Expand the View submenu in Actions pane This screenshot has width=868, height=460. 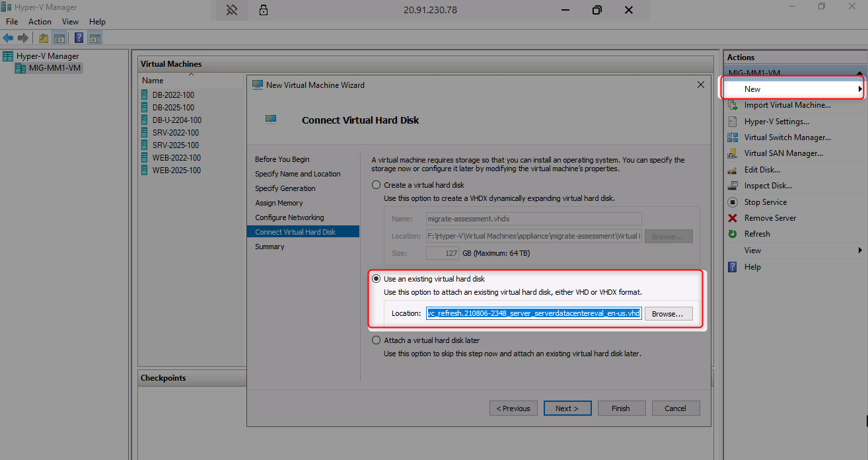coord(860,250)
